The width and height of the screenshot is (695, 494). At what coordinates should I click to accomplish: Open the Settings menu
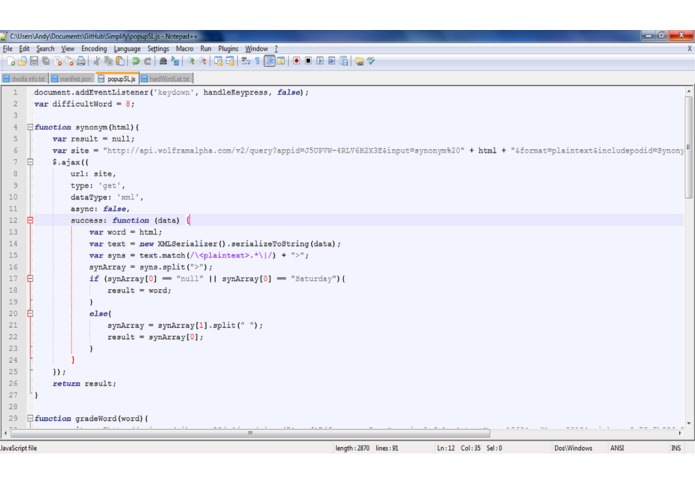click(158, 49)
